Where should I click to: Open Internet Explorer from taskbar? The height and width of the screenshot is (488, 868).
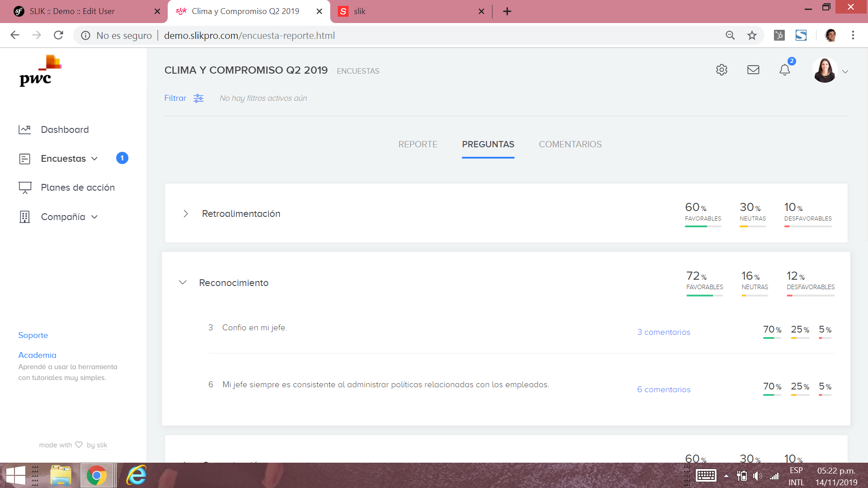click(x=136, y=475)
